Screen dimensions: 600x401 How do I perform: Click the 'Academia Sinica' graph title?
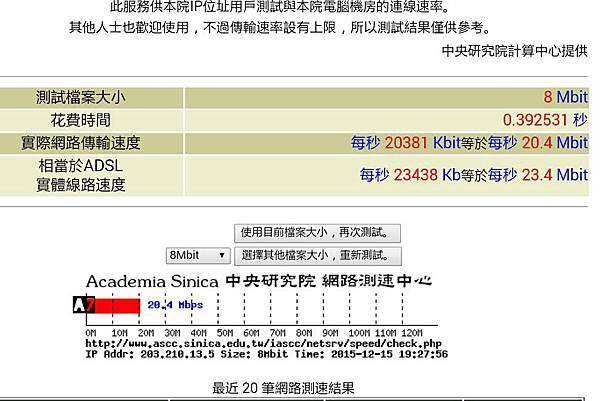click(152, 282)
